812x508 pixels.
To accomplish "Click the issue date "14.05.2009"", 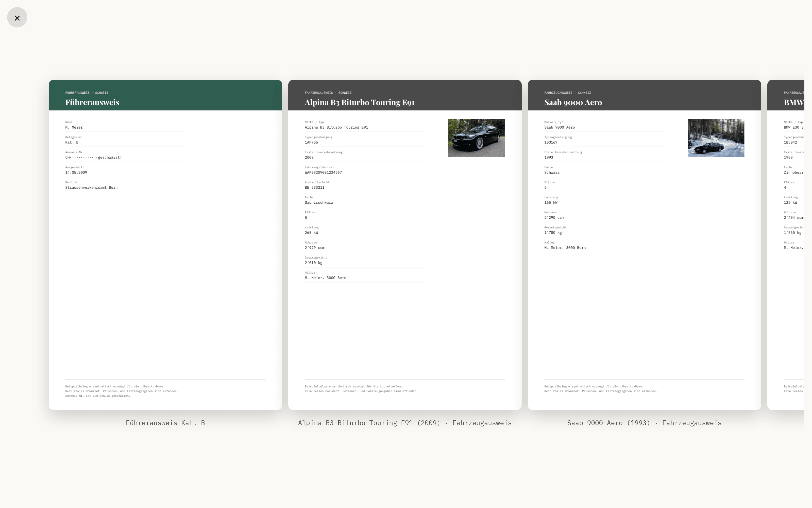I will 76,173.
